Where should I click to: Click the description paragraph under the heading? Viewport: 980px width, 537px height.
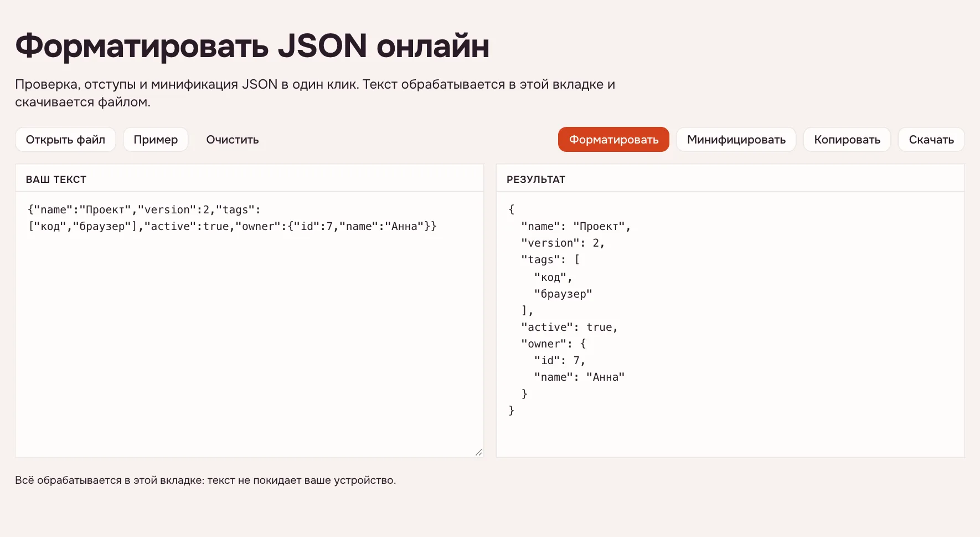point(315,93)
